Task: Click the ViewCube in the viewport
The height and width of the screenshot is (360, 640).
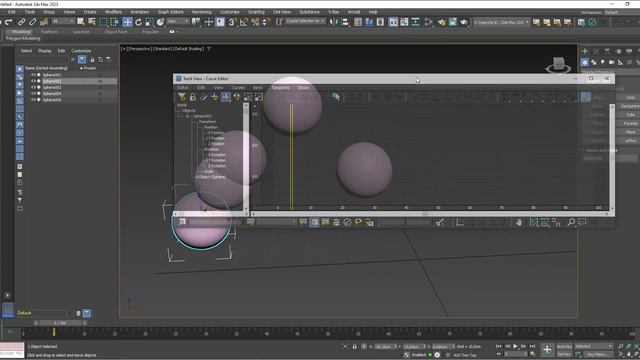Action: (558, 65)
